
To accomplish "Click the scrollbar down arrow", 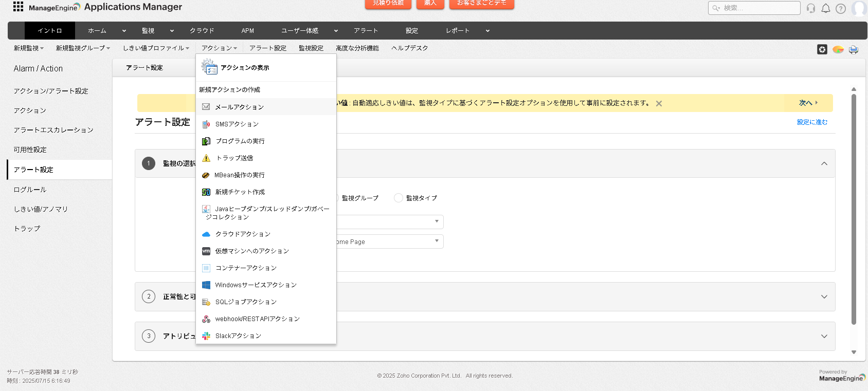I will pyautogui.click(x=854, y=352).
